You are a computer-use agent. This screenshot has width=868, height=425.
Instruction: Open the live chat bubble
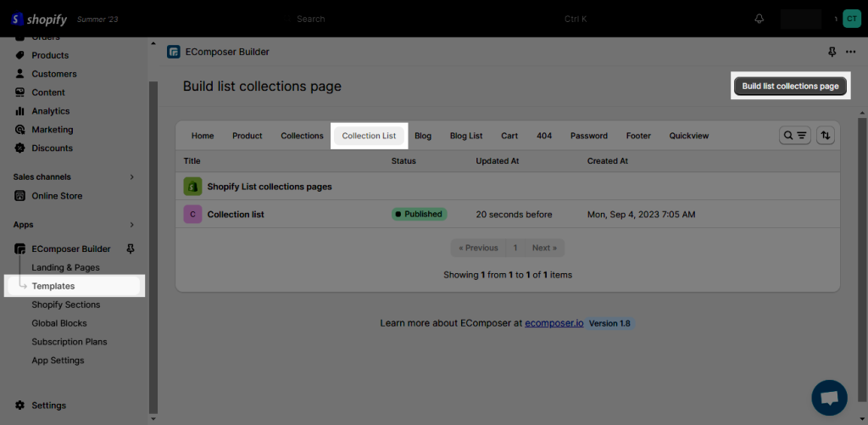829,398
